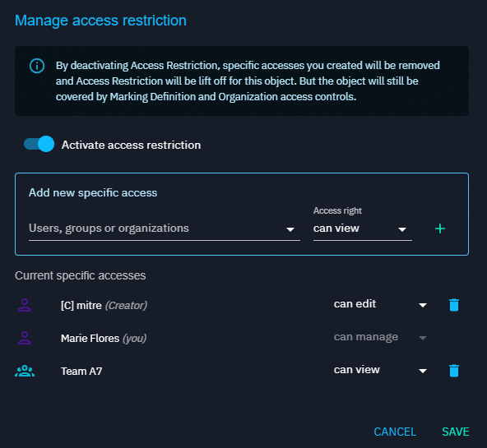
Task: Change the Team A7 access right from can view
Action: click(x=380, y=370)
